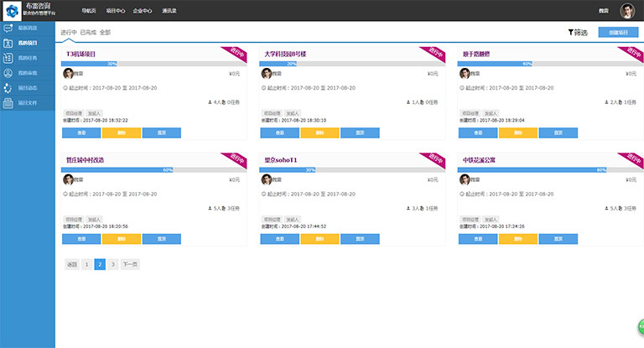Viewport: 644px width, 348px height.
Task: Click username 魏雷 in top header
Action: tap(604, 11)
